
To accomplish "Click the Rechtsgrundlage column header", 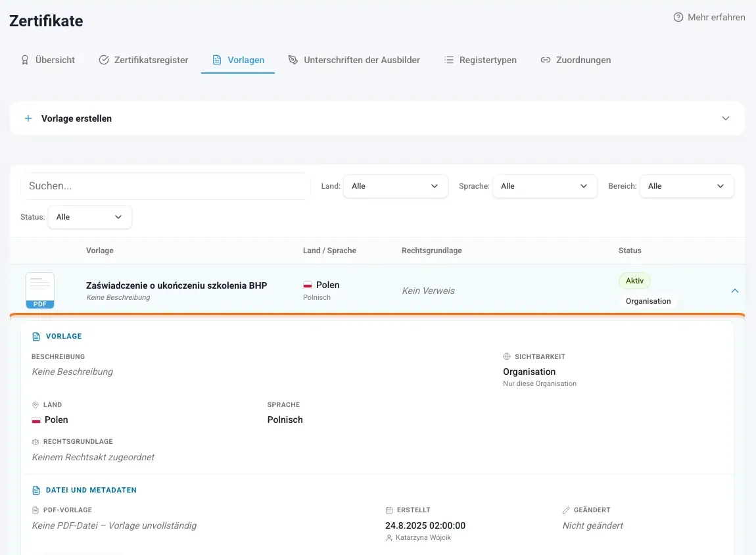I will pos(431,251).
